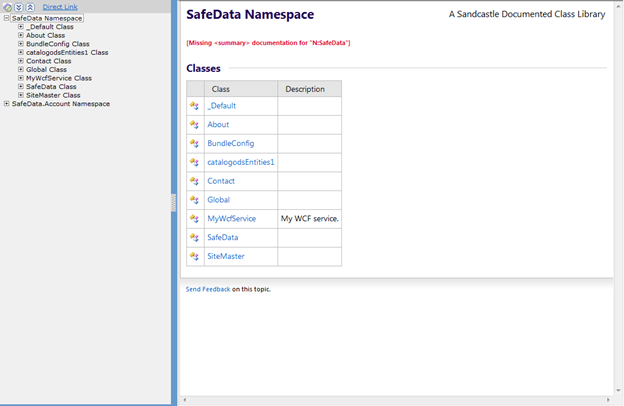Click the collapse all double-up arrow icon
This screenshot has height=406, width=624.
(30, 7)
